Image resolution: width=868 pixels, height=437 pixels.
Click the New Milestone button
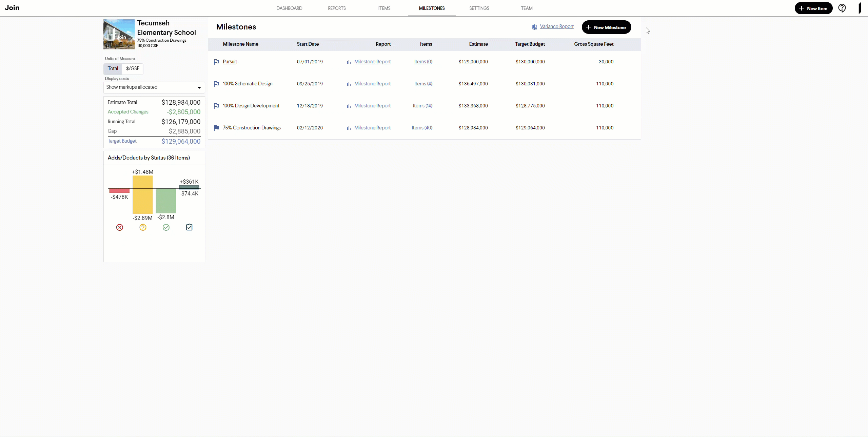[x=606, y=27]
